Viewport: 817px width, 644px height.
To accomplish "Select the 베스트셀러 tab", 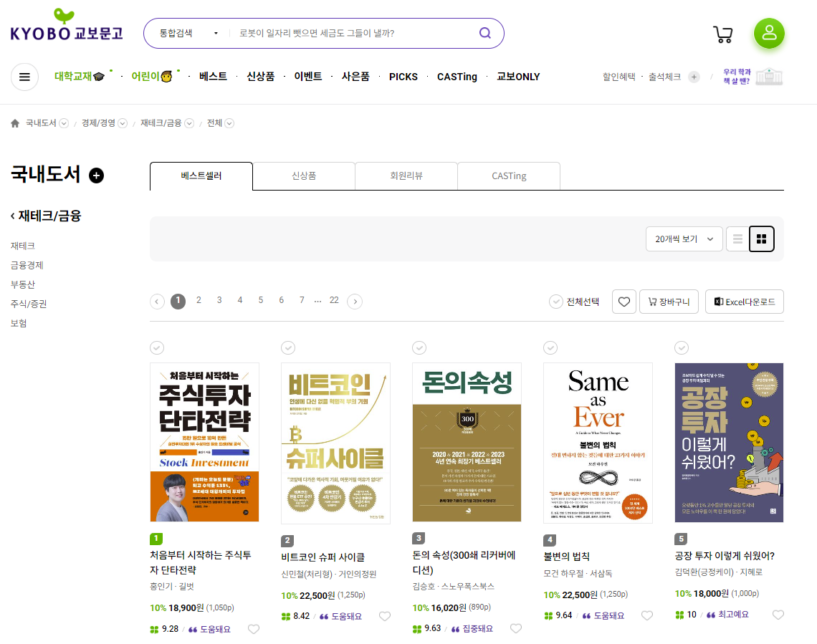I will pos(201,176).
